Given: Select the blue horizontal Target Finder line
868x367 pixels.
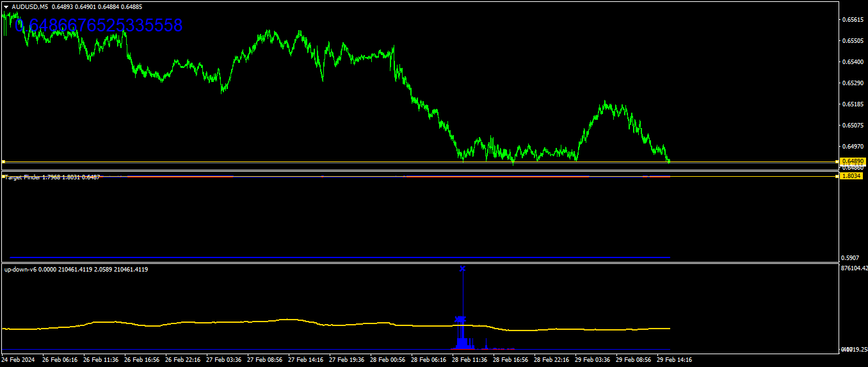Looking at the screenshot, I should (340, 257).
